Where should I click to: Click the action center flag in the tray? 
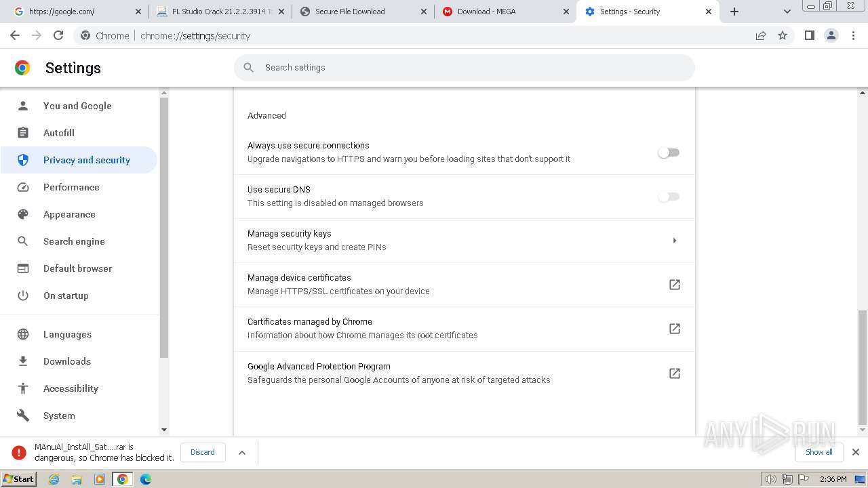(x=804, y=479)
